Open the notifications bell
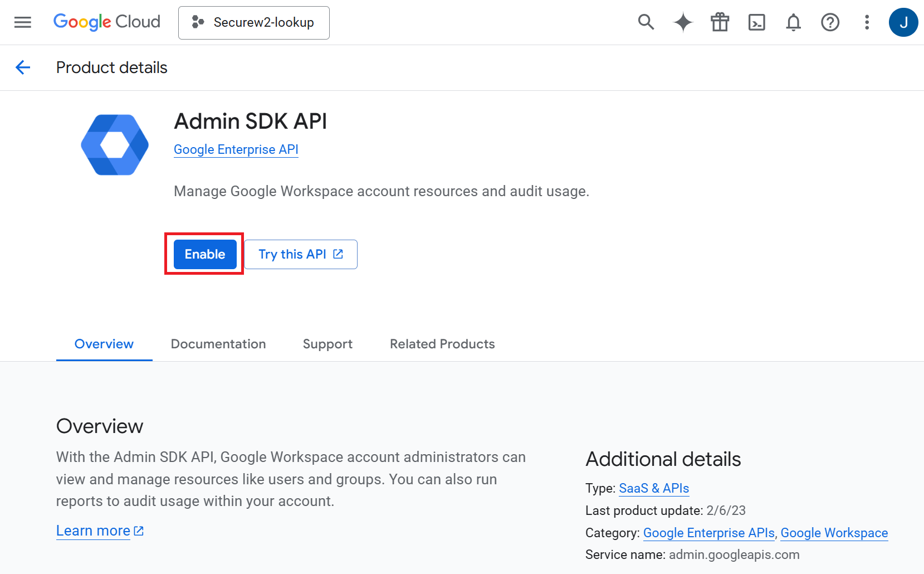Viewport: 924px width, 574px height. [x=793, y=22]
